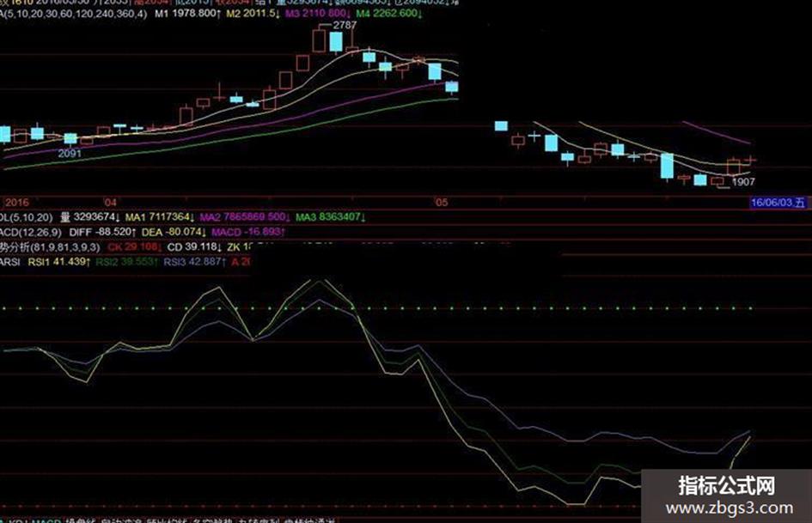Viewport: 812px width, 523px height.
Task: Click the green RSI2 39.553 value
Action: [x=127, y=262]
